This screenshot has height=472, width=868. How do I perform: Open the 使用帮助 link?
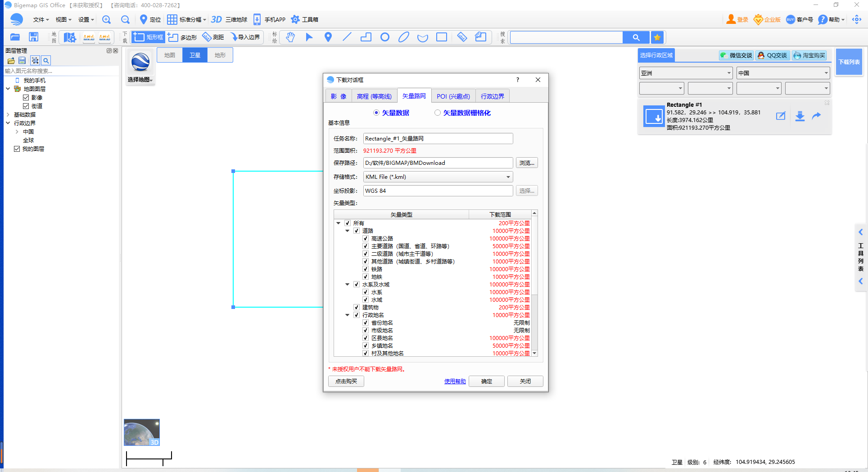(x=455, y=381)
